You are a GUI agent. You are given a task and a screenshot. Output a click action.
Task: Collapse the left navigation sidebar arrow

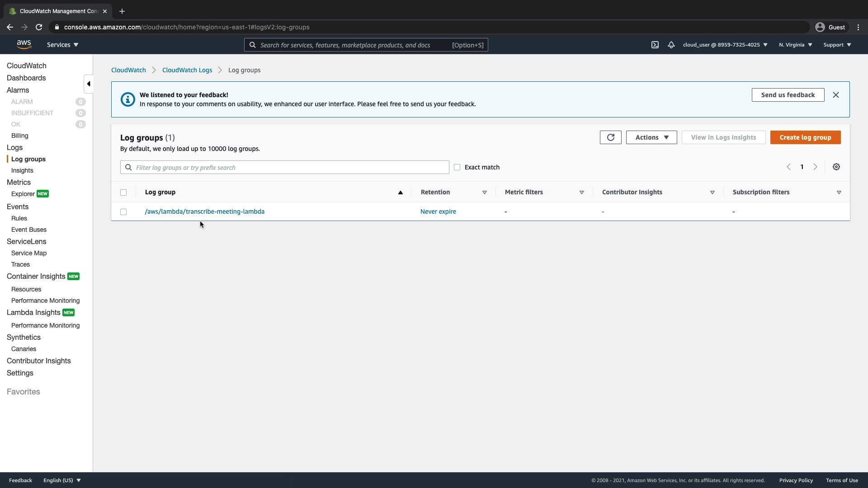89,84
